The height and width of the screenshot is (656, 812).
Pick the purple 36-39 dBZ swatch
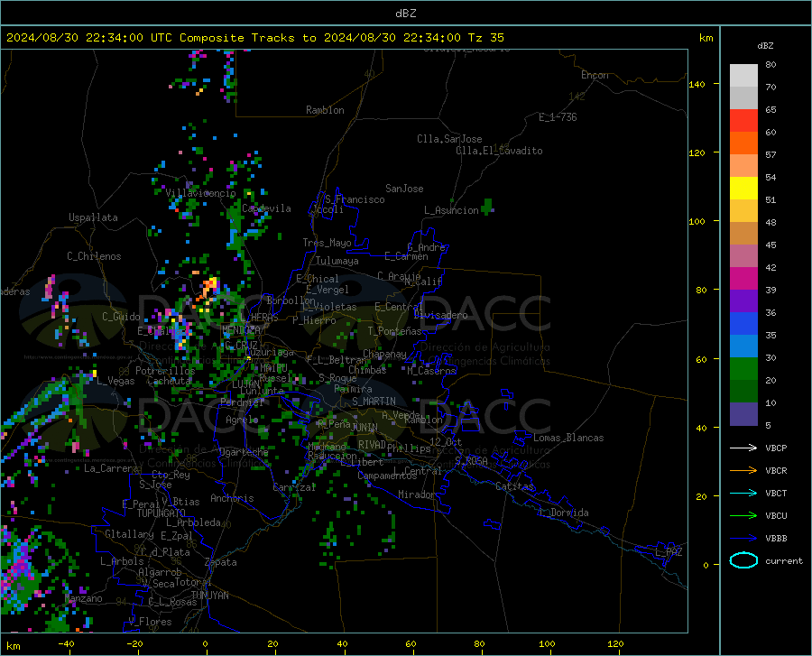[743, 301]
